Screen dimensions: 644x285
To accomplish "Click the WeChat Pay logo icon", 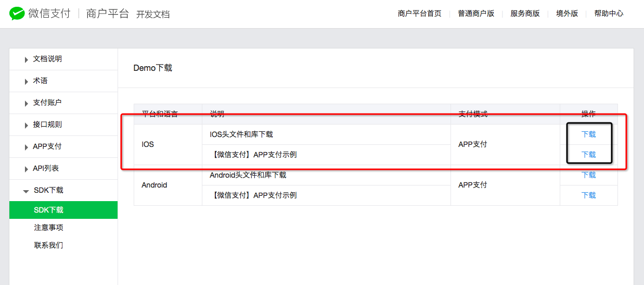I will (17, 14).
